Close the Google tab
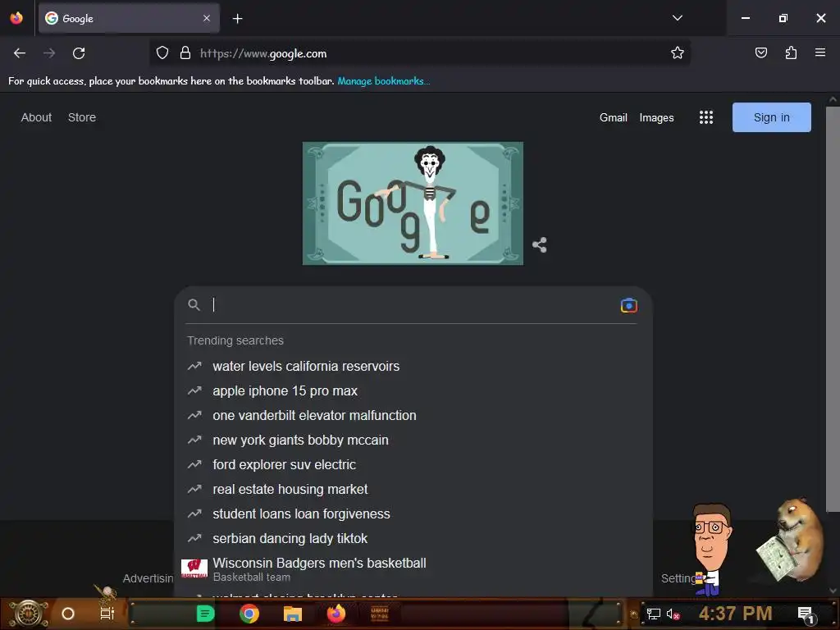The height and width of the screenshot is (630, 840). [x=207, y=18]
